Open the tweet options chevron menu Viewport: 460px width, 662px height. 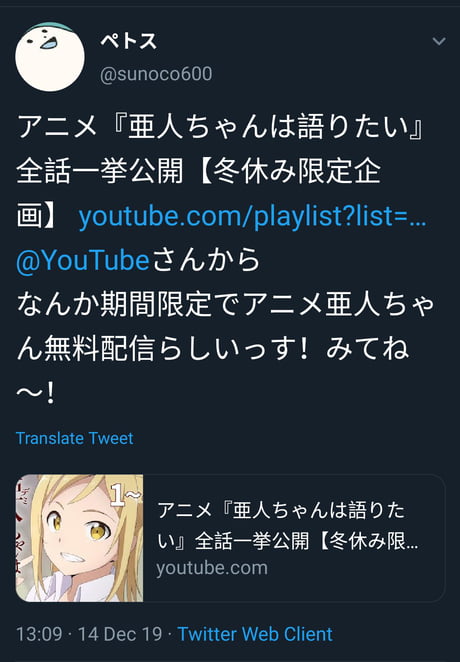pyautogui.click(x=439, y=41)
